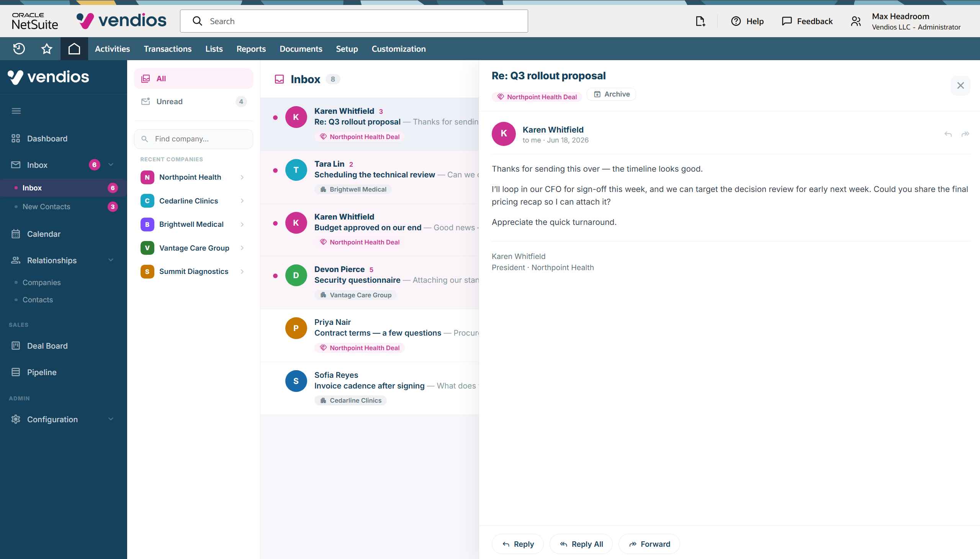Open the Feedback speech-bubble icon
This screenshot has width=980, height=559.
tap(787, 21)
